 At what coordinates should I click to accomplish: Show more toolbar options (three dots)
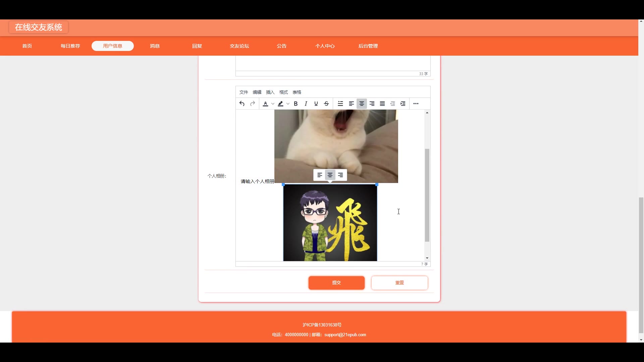(x=416, y=104)
